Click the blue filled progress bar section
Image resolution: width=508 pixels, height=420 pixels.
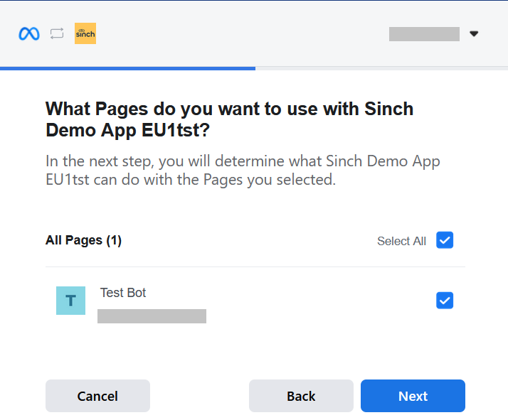click(x=127, y=69)
